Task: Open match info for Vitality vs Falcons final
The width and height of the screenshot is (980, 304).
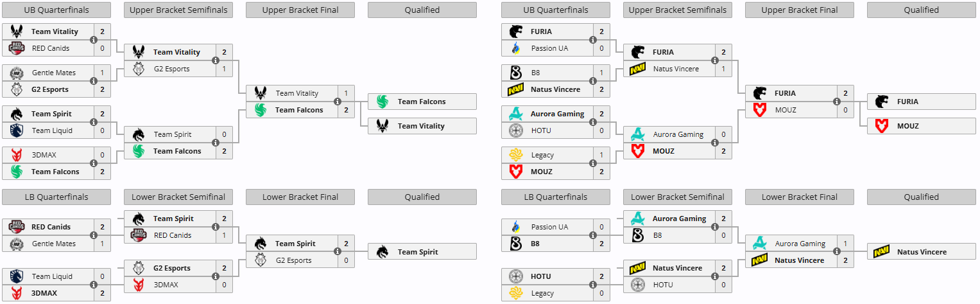Action: coord(338,102)
